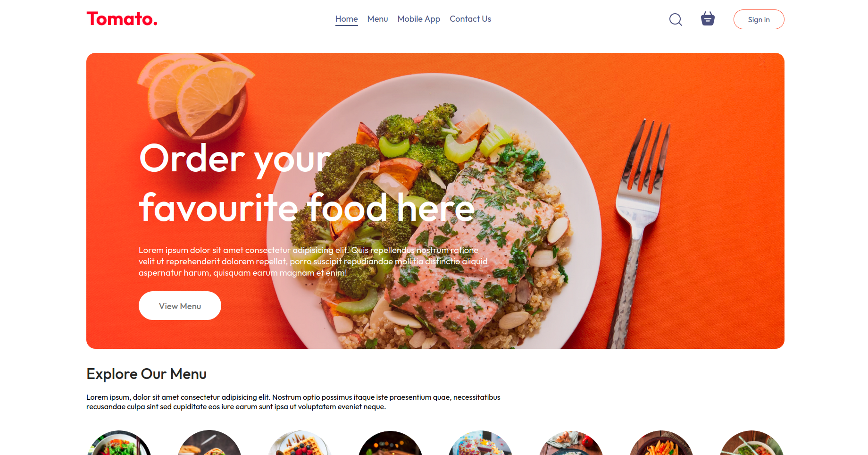Open the Mobile App nav link
The height and width of the screenshot is (455, 868).
click(x=419, y=19)
